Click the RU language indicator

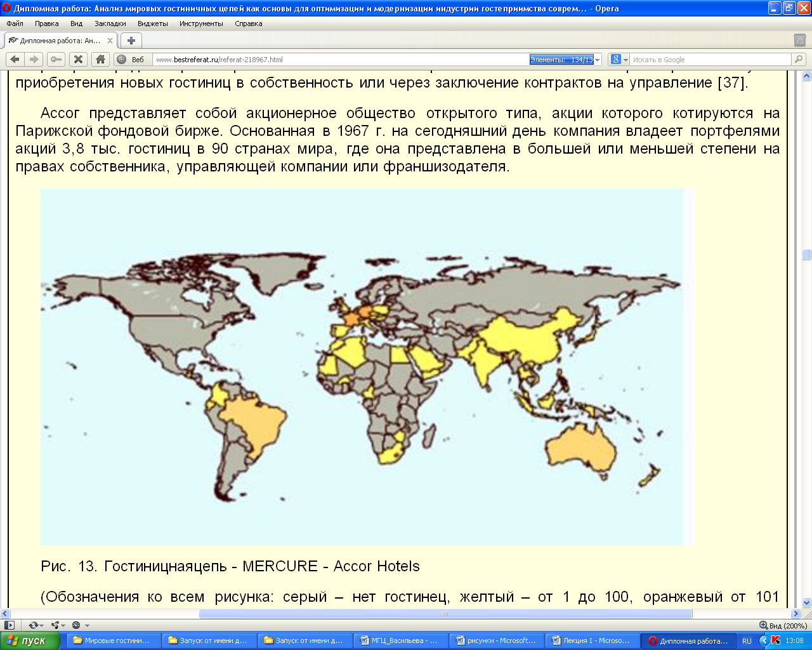tap(747, 641)
